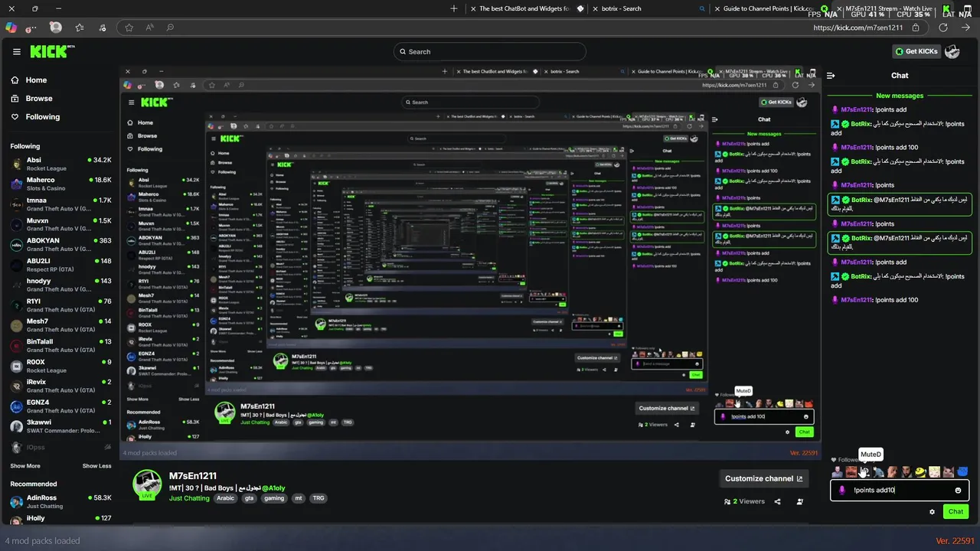Open the Just Chatting category link
Screen dimensions: 980x551
(189, 498)
